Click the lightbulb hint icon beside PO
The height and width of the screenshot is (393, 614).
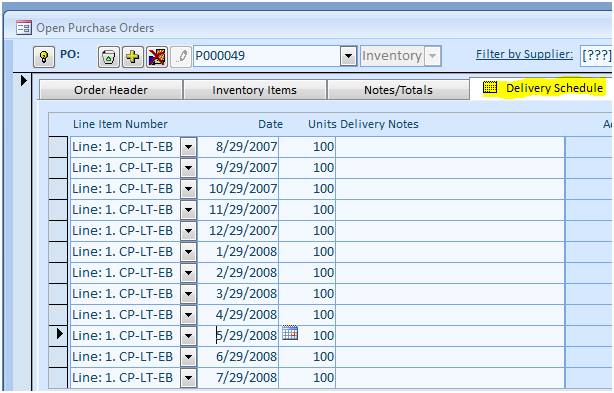coord(43,57)
